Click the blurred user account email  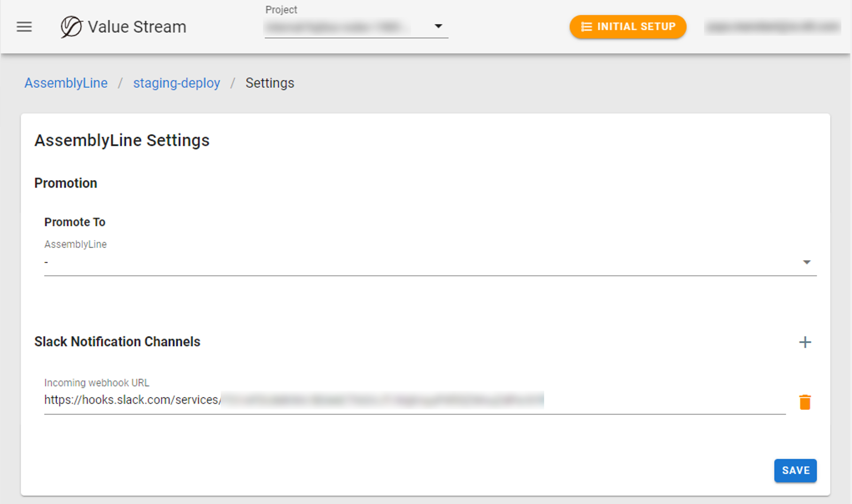coord(772,27)
